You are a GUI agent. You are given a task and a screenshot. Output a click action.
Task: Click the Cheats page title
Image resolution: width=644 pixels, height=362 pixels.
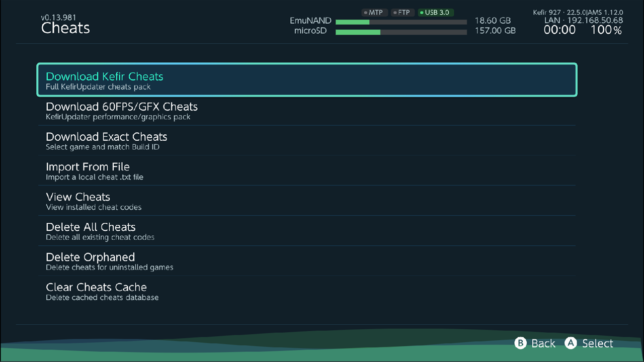65,28
